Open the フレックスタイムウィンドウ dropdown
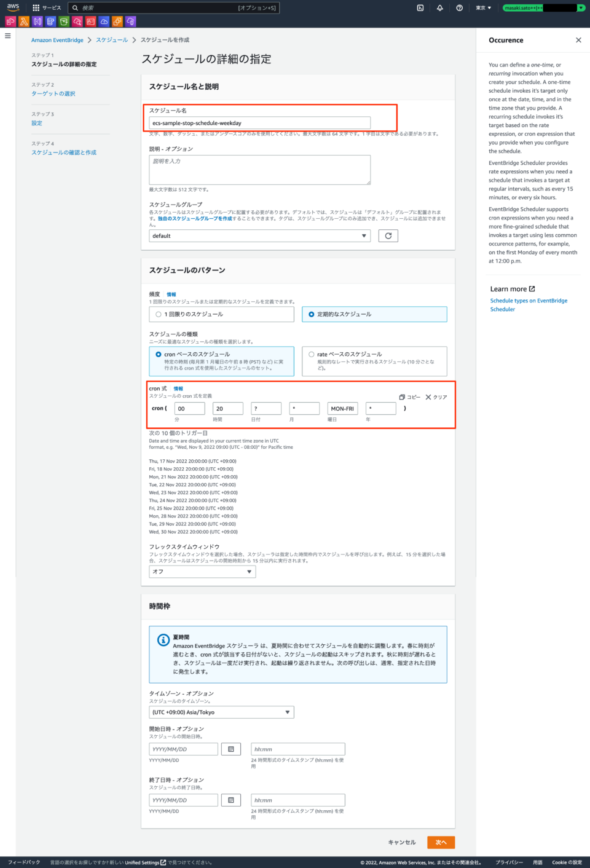Screen dimensions: 590x868 point(202,572)
